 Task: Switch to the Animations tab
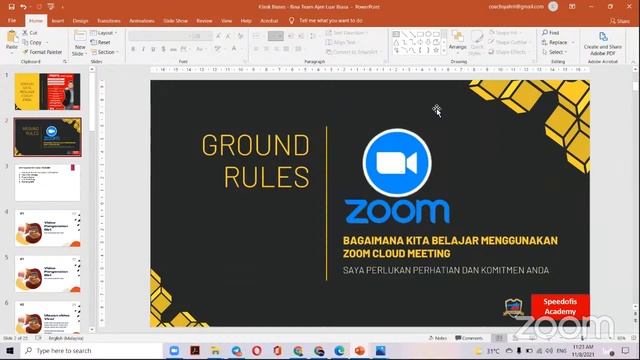(x=142, y=21)
